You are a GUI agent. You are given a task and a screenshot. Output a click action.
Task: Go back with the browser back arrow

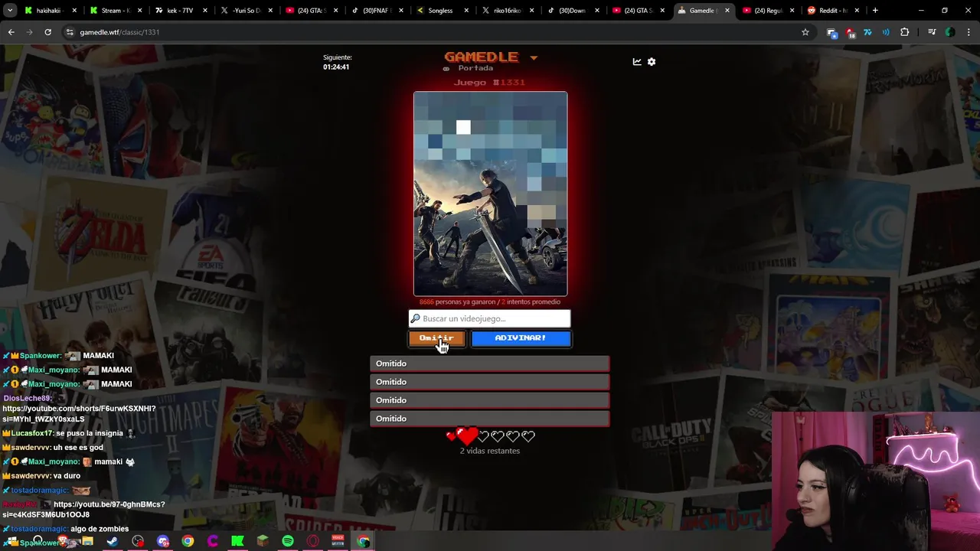tap(11, 32)
